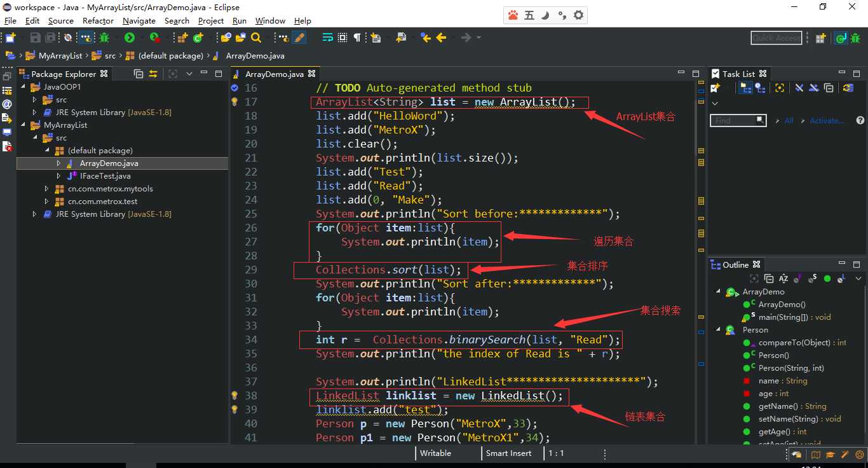Click the green bug Debug toolbar icon
The width and height of the screenshot is (868, 468).
pyautogui.click(x=104, y=38)
